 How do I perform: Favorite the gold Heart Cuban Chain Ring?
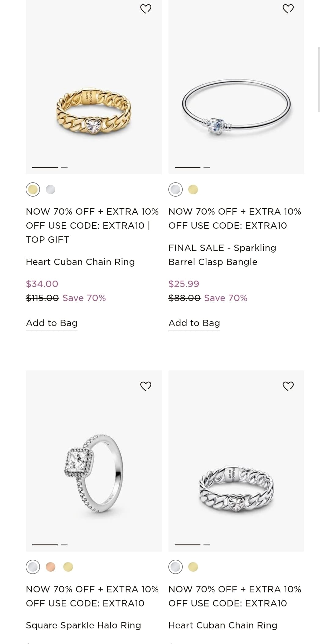coord(146,9)
